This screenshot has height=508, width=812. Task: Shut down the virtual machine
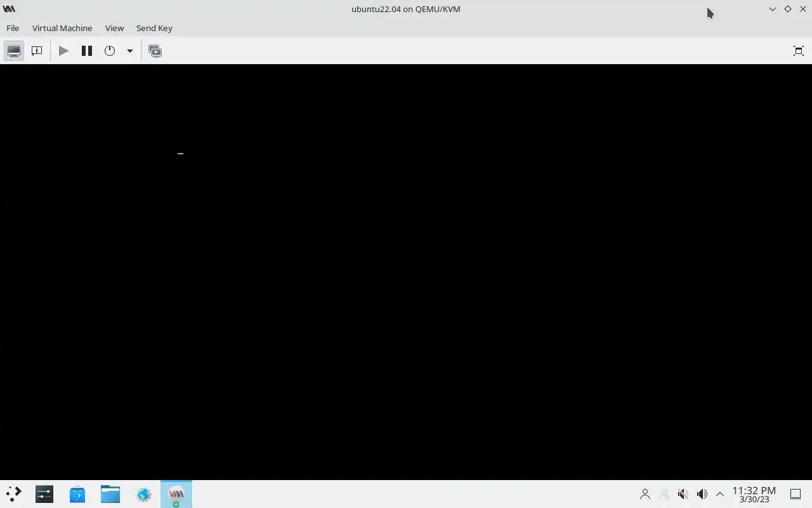pyautogui.click(x=110, y=51)
